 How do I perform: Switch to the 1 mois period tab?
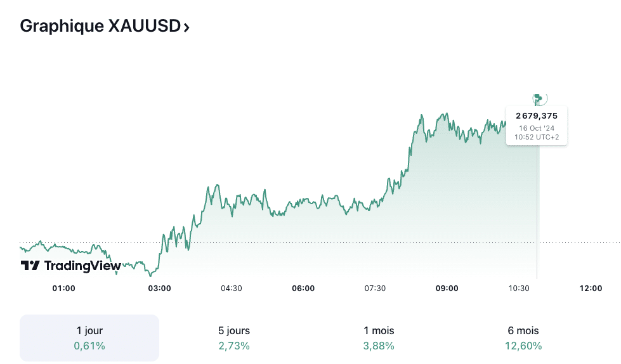click(377, 338)
